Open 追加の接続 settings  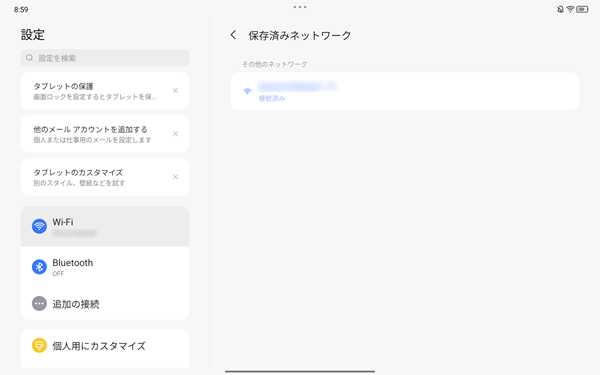click(x=105, y=304)
